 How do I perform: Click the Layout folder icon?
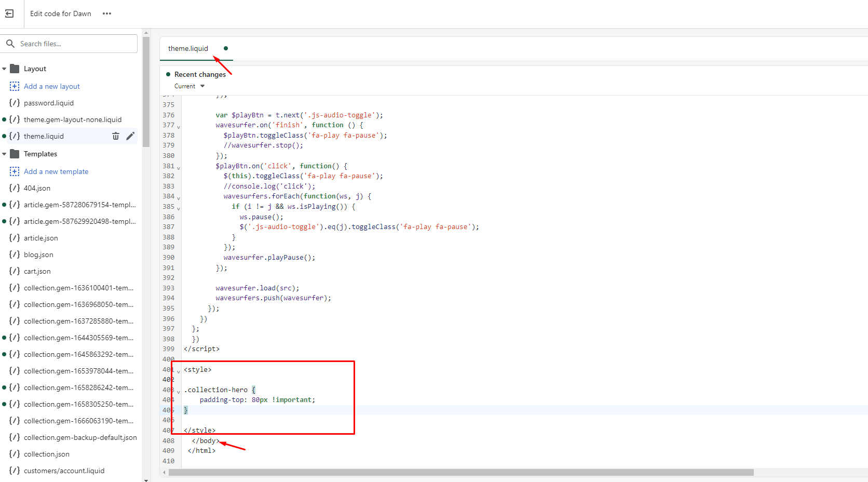click(15, 69)
